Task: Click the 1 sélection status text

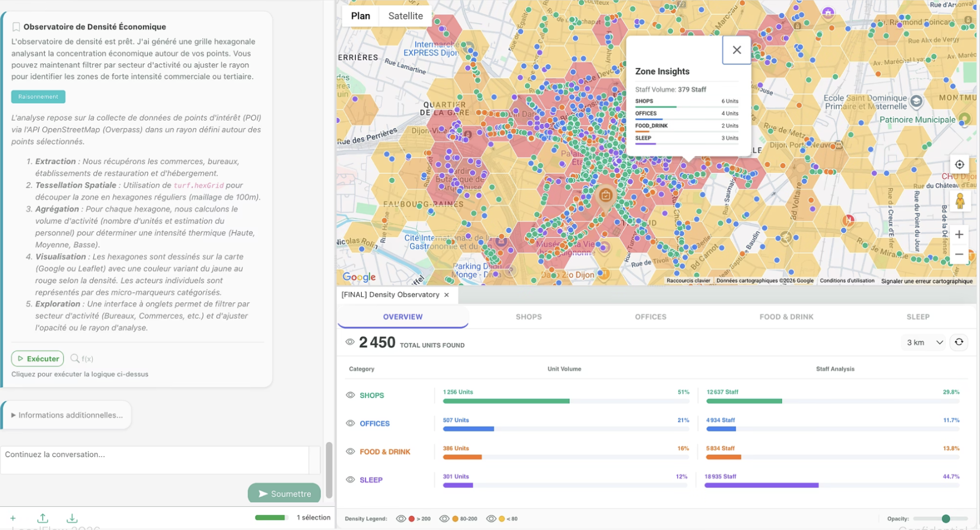Action: [313, 517]
